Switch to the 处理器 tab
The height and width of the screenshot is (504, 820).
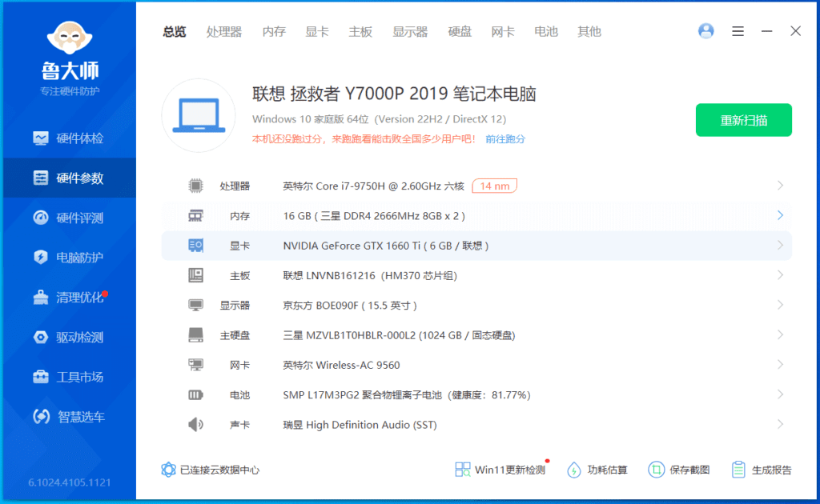(224, 32)
